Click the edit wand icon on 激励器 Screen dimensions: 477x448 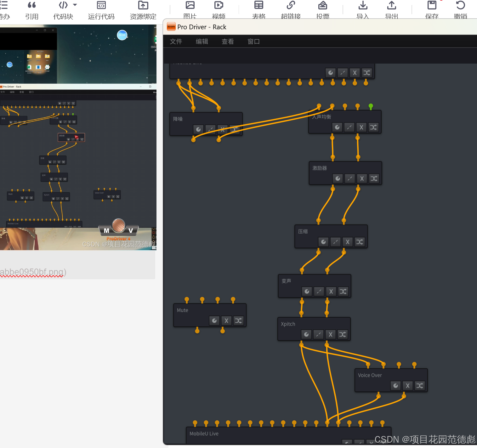click(x=350, y=179)
